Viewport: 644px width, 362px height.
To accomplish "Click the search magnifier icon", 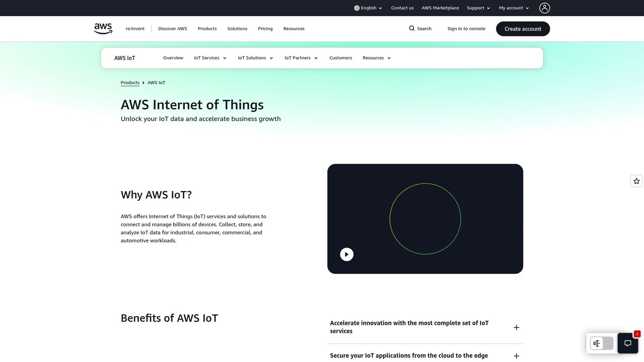I will (412, 29).
